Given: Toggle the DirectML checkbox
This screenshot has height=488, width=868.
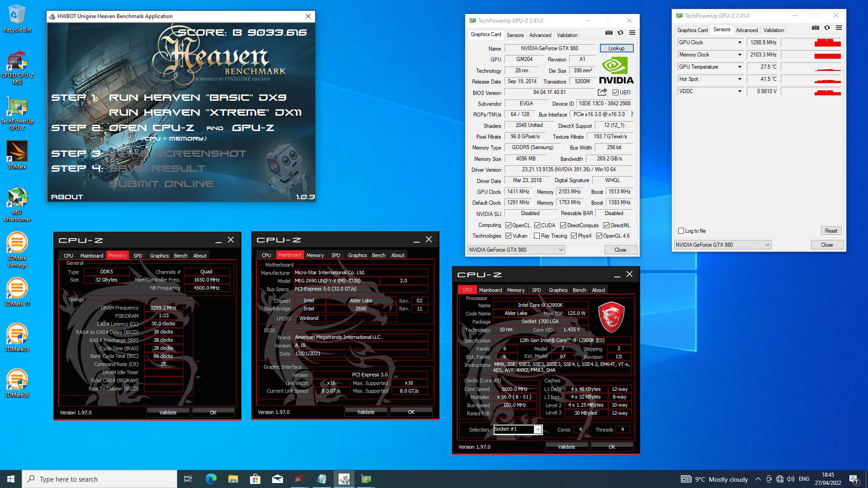Looking at the screenshot, I should pyautogui.click(x=607, y=225).
